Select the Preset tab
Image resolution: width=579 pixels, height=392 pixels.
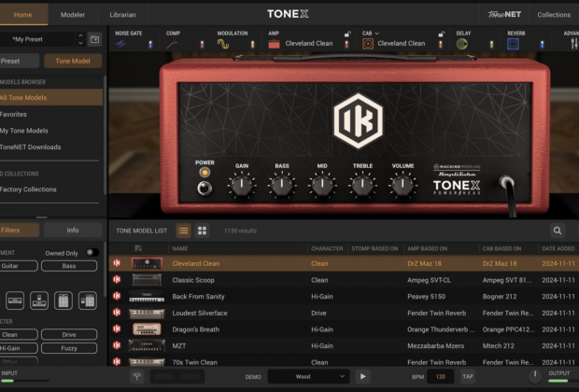[20, 61]
